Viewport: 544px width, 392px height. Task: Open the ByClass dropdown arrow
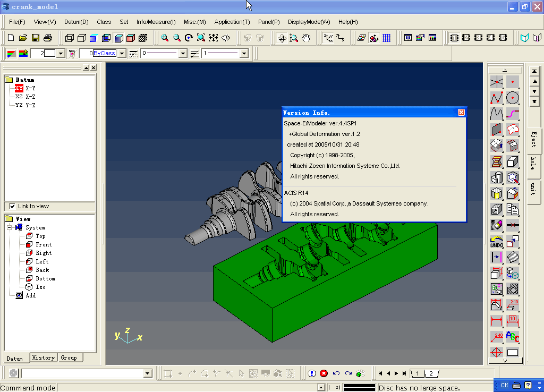(122, 54)
